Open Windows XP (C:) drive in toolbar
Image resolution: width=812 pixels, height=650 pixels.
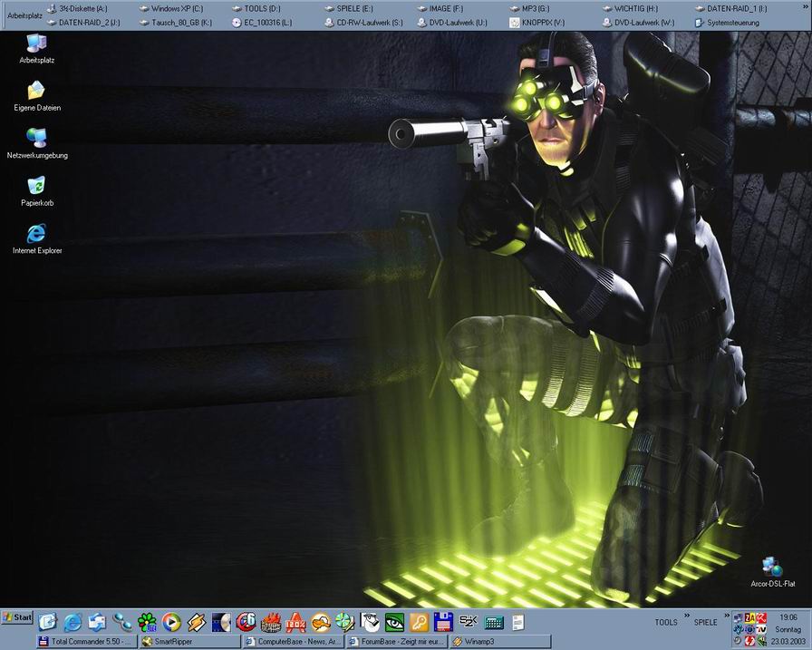point(171,8)
